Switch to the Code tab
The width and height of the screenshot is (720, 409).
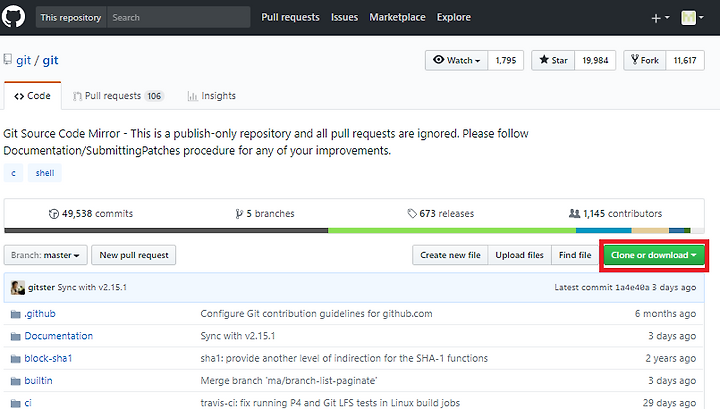click(33, 96)
